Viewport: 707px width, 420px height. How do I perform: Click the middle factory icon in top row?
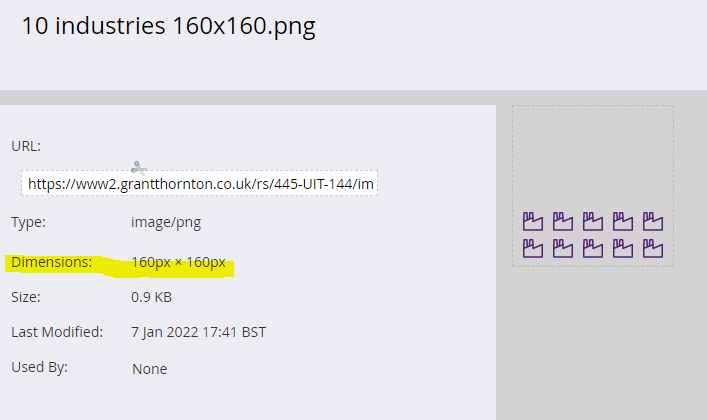[x=593, y=221]
